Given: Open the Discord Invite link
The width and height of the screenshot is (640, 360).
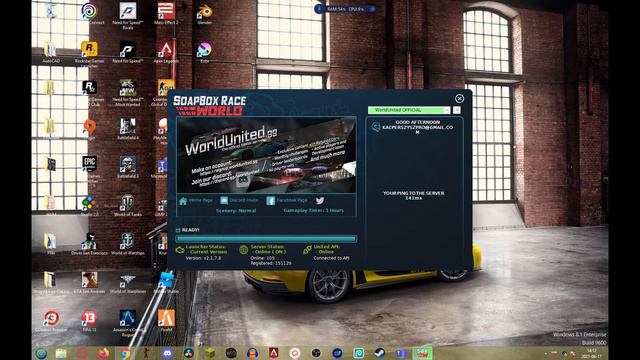Looking at the screenshot, I should click(239, 200).
